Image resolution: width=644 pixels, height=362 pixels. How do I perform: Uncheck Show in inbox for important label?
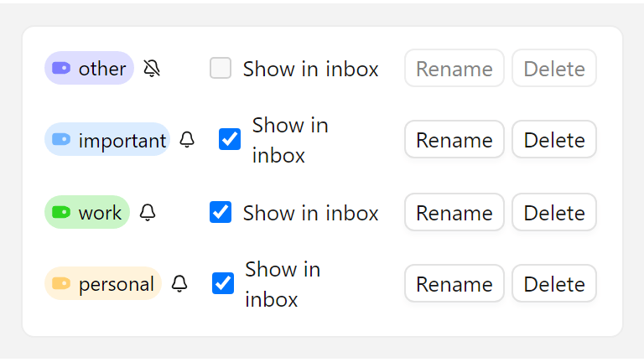click(230, 140)
